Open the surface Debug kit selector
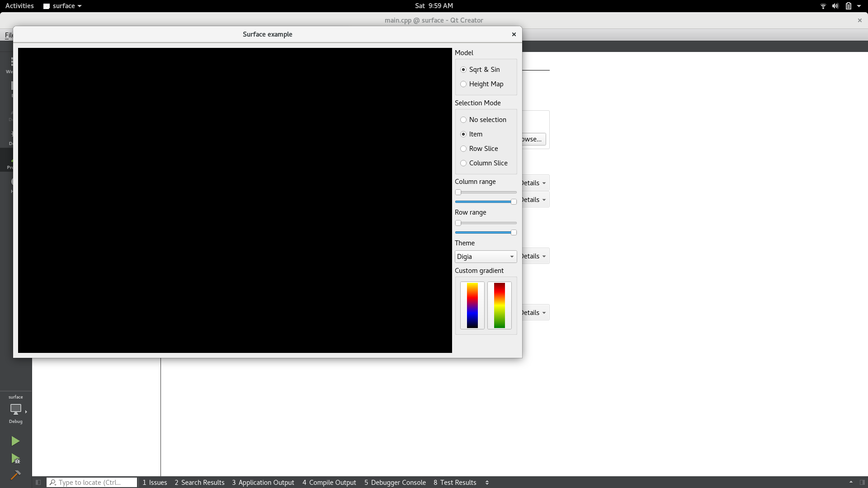This screenshot has width=868, height=488. 16,409
